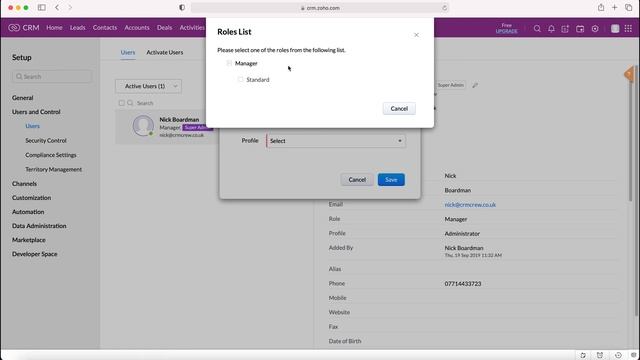640x360 pixels.
Task: Close the Roles List dialog
Action: coord(416,35)
